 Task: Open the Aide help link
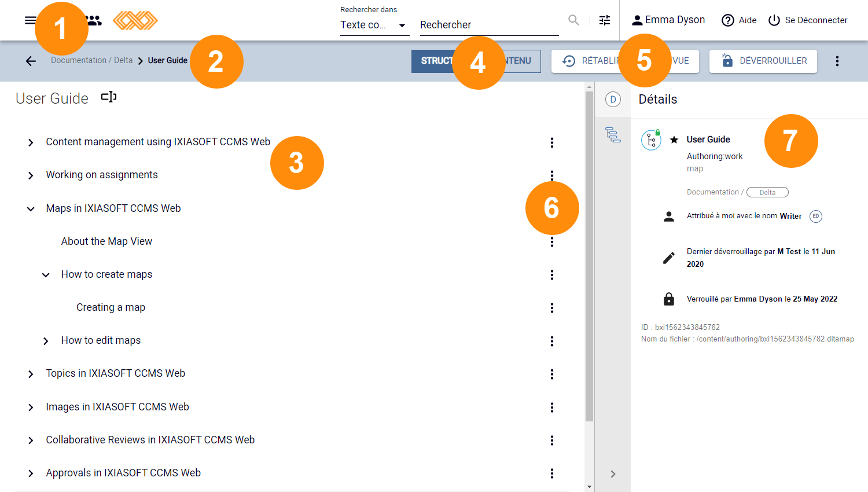pyautogui.click(x=739, y=20)
